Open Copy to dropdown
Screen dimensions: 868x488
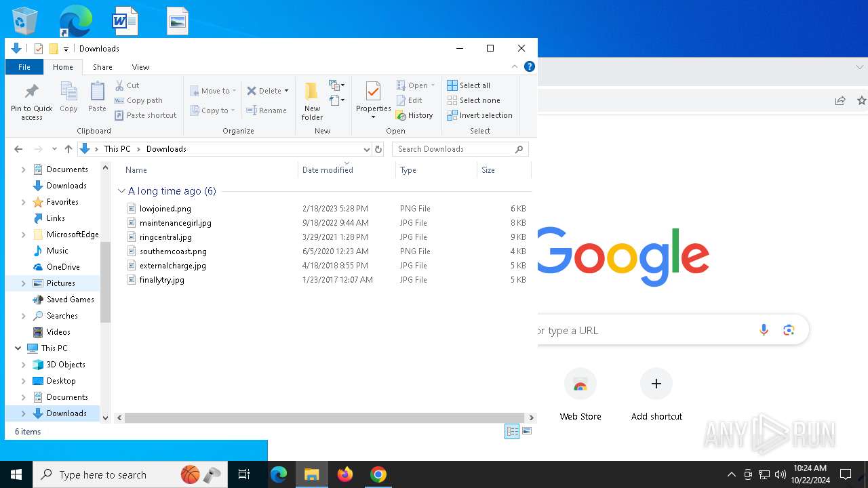tap(212, 110)
